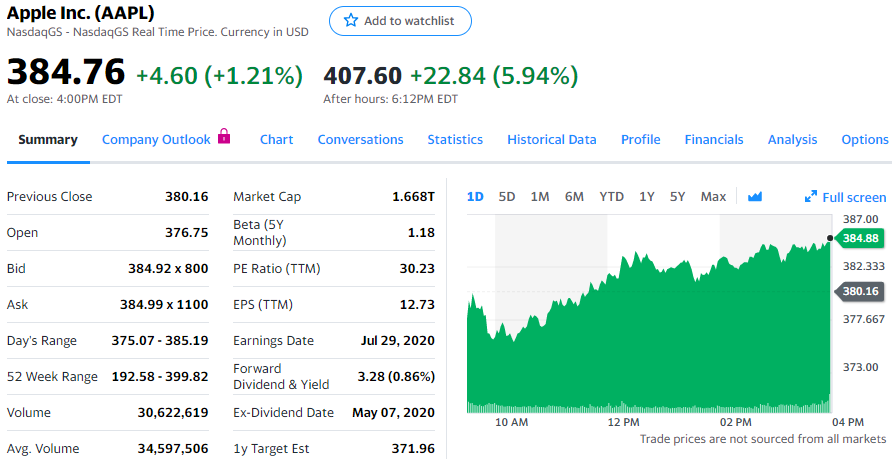The width and height of the screenshot is (892, 459).
Task: Show the YTD chart range
Action: point(611,197)
